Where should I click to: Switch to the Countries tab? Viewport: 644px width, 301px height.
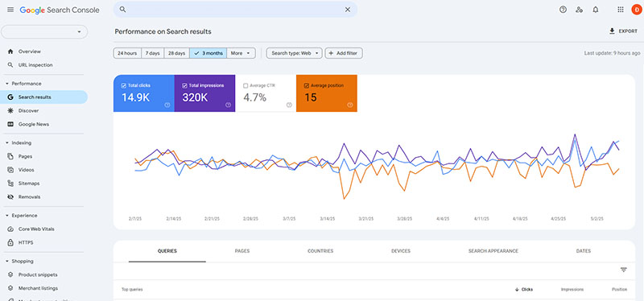tap(320, 251)
